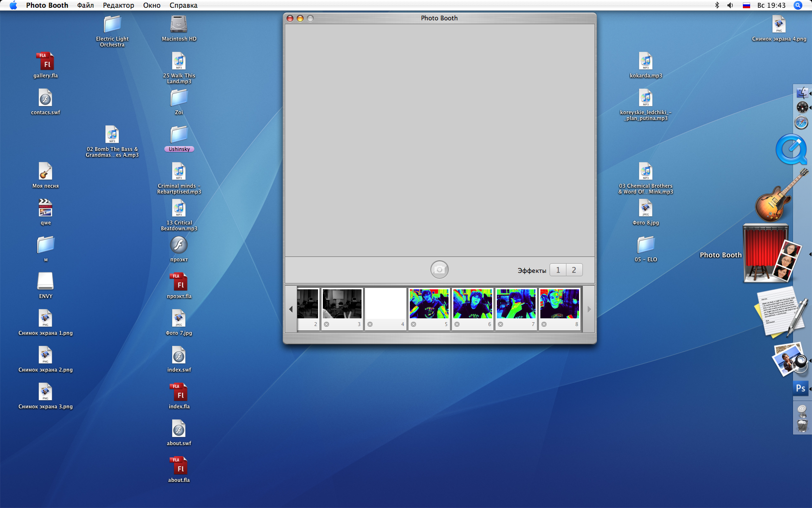Open Dashboard from the Dock
Image resolution: width=812 pixels, height=508 pixels.
[x=802, y=107]
